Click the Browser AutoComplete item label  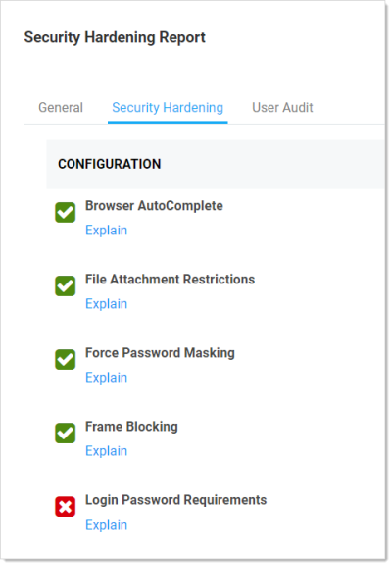154,206
